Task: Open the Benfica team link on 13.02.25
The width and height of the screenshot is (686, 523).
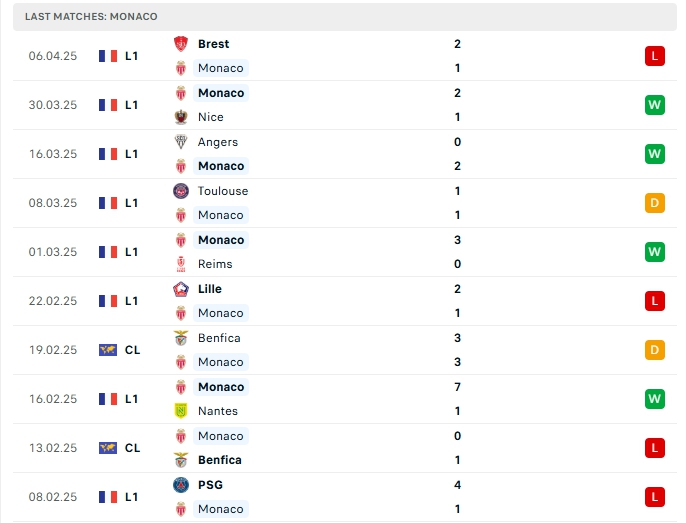Action: pos(220,460)
